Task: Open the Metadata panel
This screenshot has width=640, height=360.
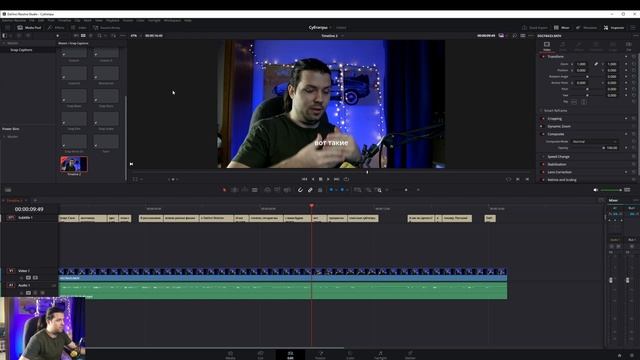Action: [x=586, y=28]
